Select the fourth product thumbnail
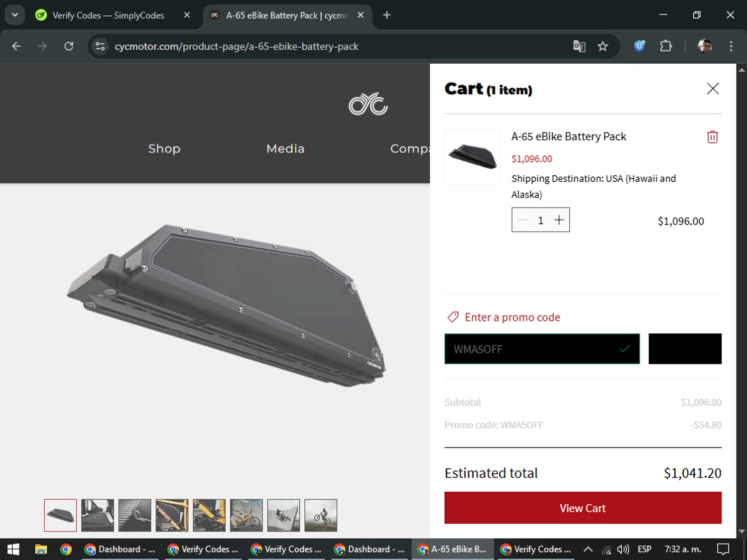747x560 pixels. 172,515
